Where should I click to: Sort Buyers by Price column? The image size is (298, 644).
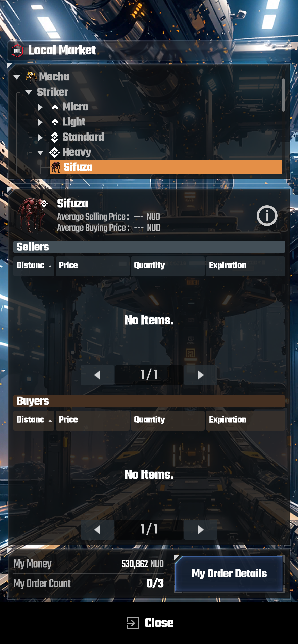tap(93, 421)
